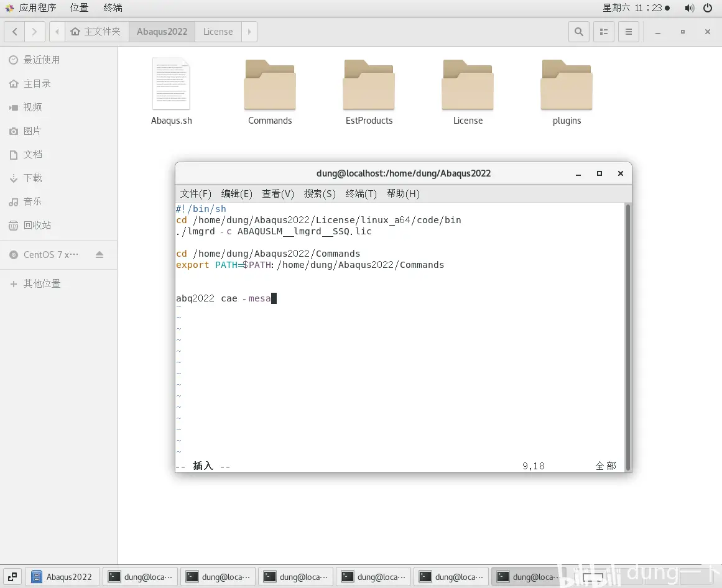The height and width of the screenshot is (588, 722).
Task: Open 下载 (Downloads) in sidebar
Action: (58, 178)
